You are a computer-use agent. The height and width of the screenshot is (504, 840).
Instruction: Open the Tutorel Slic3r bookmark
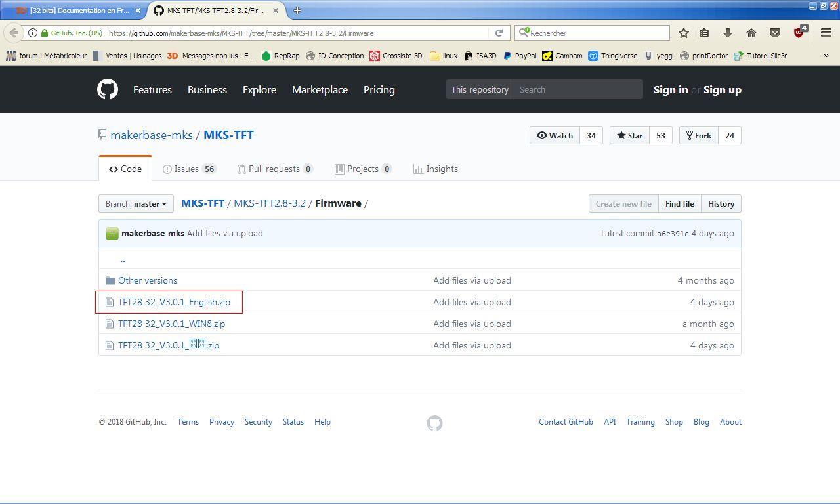[x=760, y=56]
